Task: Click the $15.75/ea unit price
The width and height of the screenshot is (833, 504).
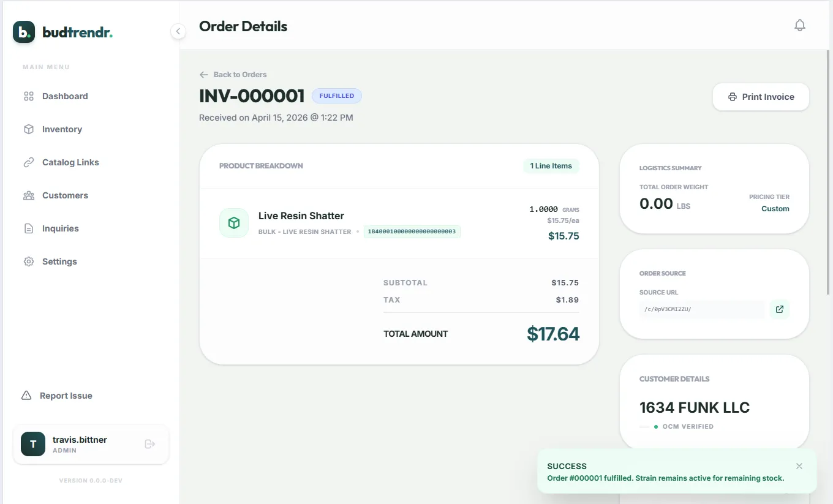Action: pyautogui.click(x=563, y=220)
